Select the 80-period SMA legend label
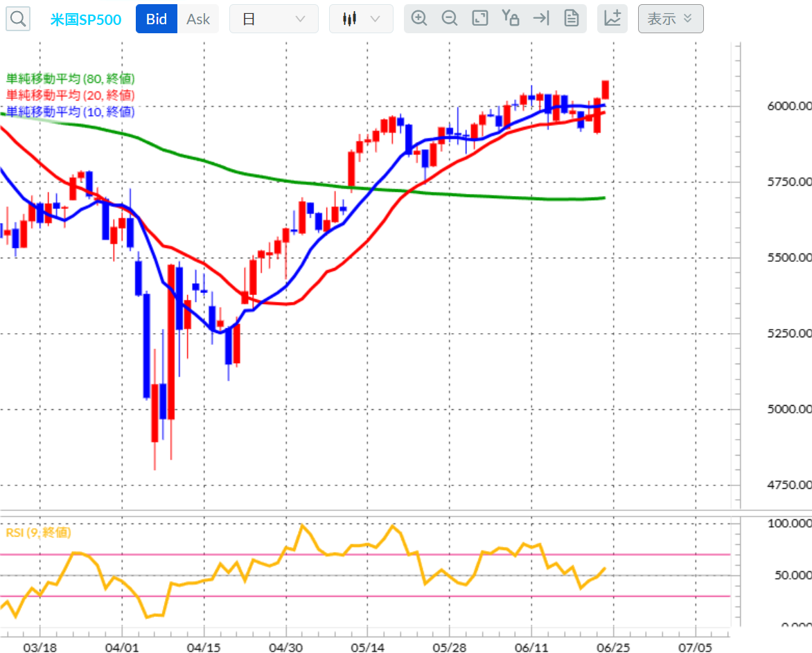 pos(71,79)
